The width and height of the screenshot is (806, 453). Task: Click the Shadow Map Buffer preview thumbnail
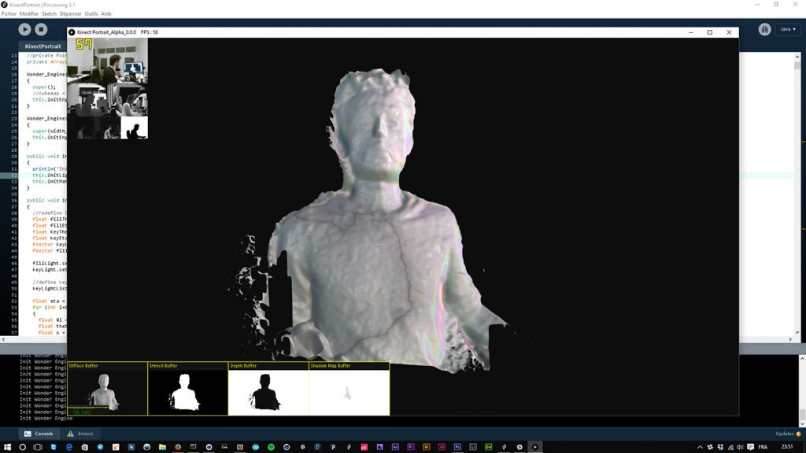point(349,389)
